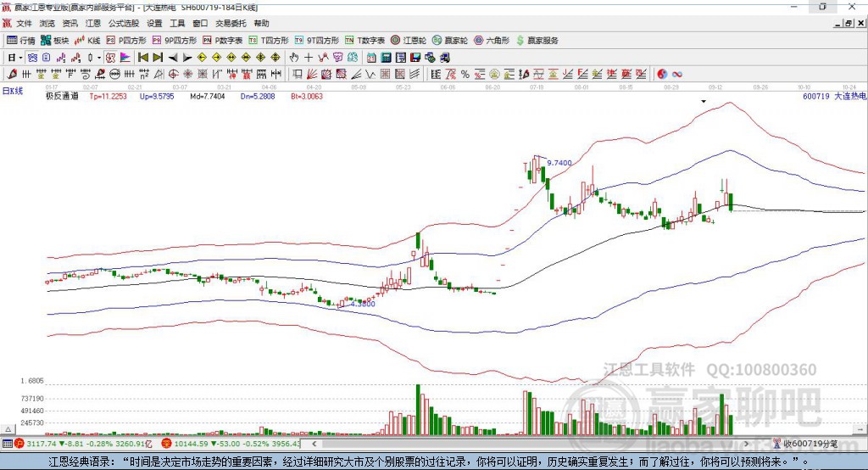Click the 极反通道 indicator label
Screen dimensions: 868x470
click(x=62, y=97)
